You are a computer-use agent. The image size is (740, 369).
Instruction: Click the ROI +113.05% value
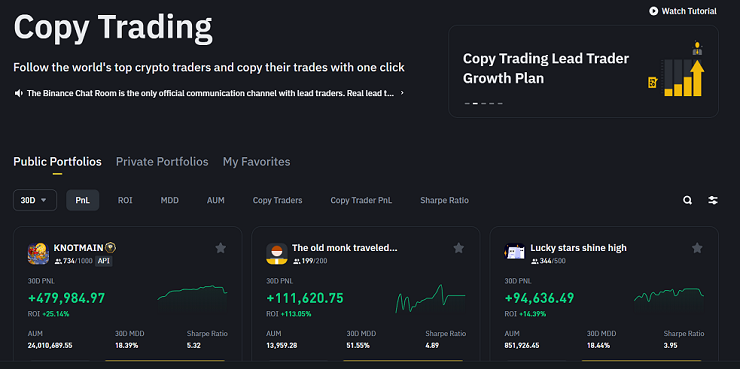coord(295,314)
